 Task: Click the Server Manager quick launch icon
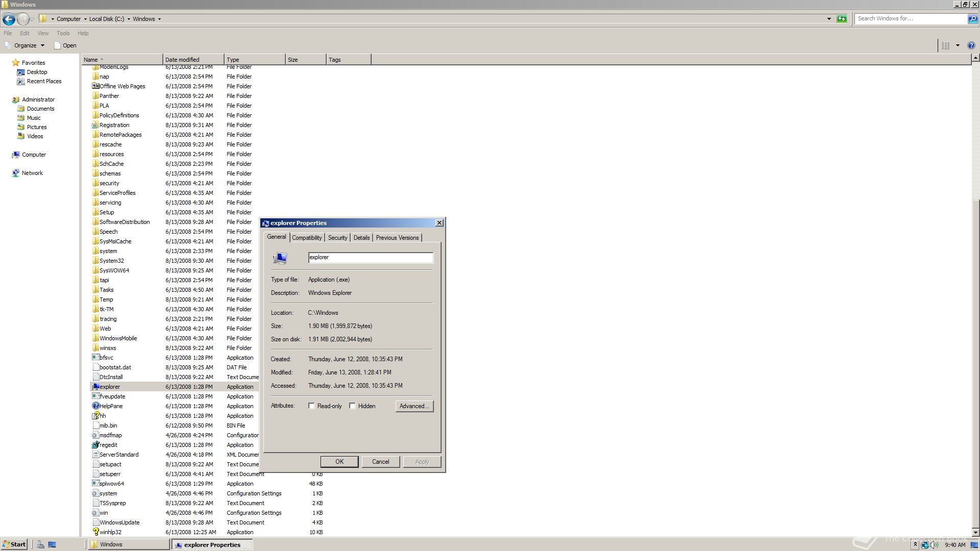(40, 545)
